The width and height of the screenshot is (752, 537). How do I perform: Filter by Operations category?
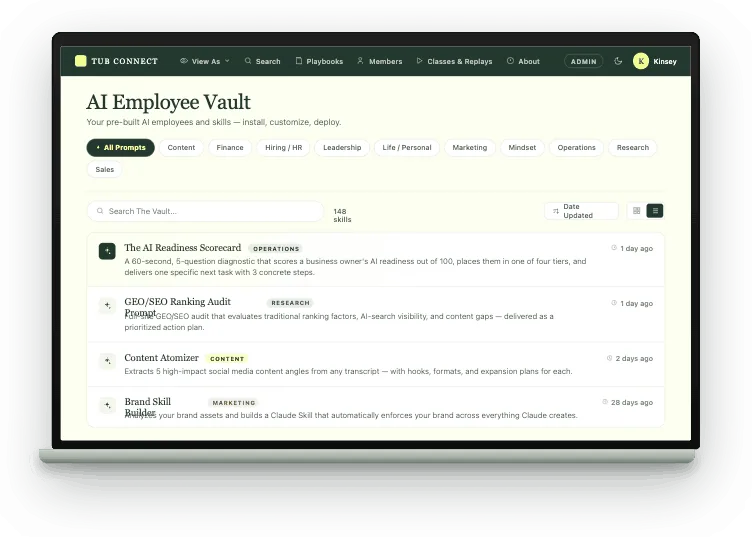coord(576,148)
